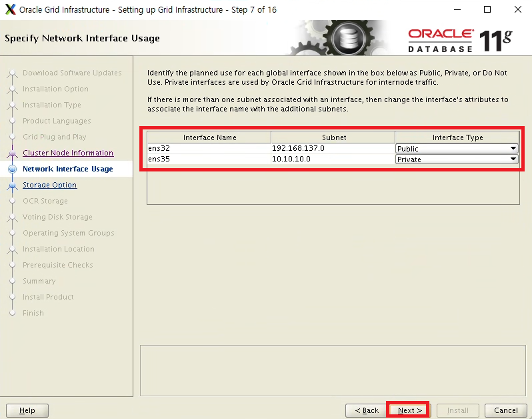Click the Finish step label
The height and width of the screenshot is (419, 532).
pos(33,313)
